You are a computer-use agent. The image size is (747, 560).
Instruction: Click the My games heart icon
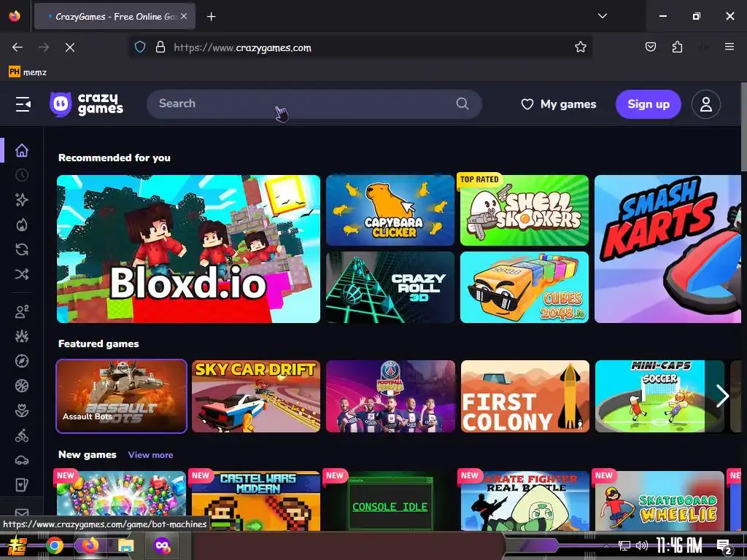coord(527,104)
